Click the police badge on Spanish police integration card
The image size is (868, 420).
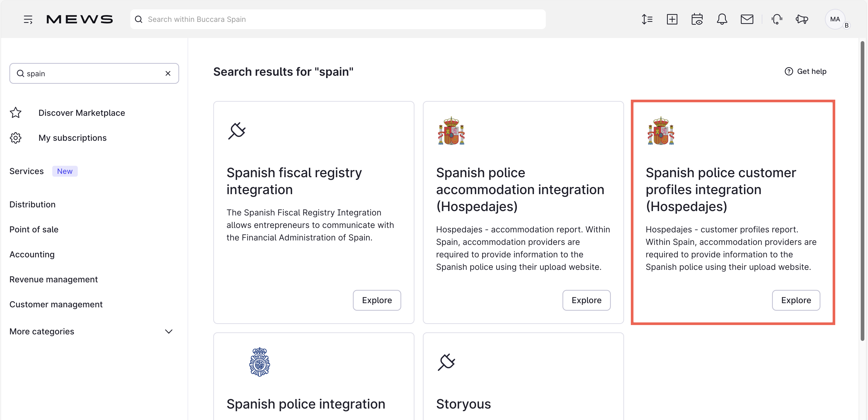260,362
